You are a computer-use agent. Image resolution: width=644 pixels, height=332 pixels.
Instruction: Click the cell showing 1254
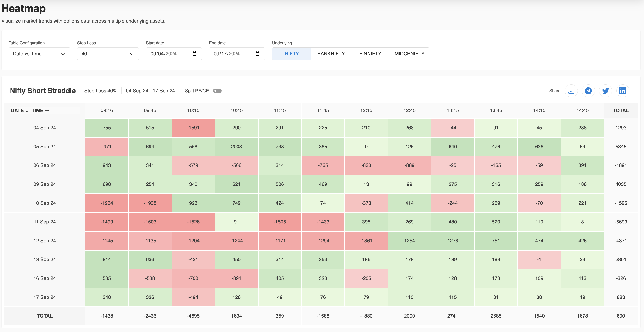coord(409,241)
